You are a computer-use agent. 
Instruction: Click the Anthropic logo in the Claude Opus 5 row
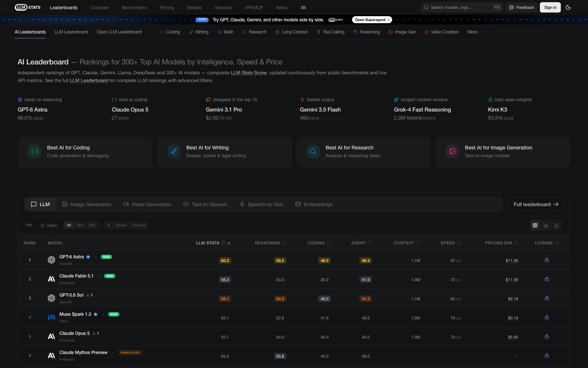(x=51, y=336)
